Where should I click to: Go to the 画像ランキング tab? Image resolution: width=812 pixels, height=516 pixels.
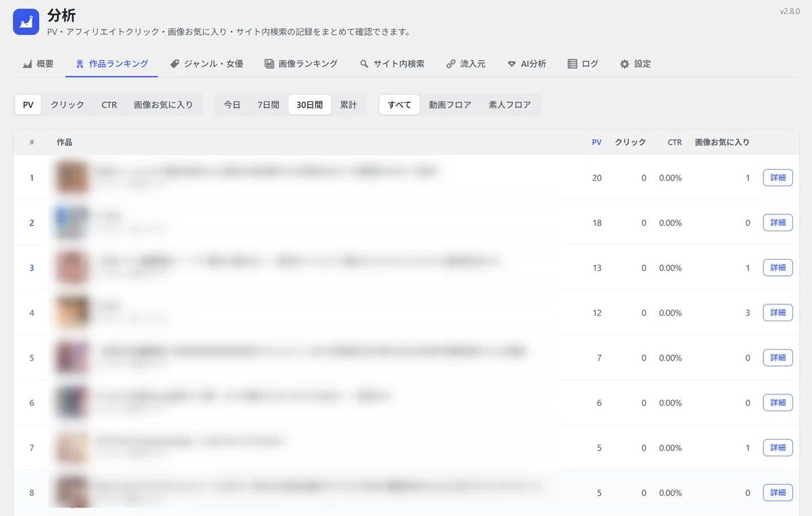pyautogui.click(x=301, y=64)
